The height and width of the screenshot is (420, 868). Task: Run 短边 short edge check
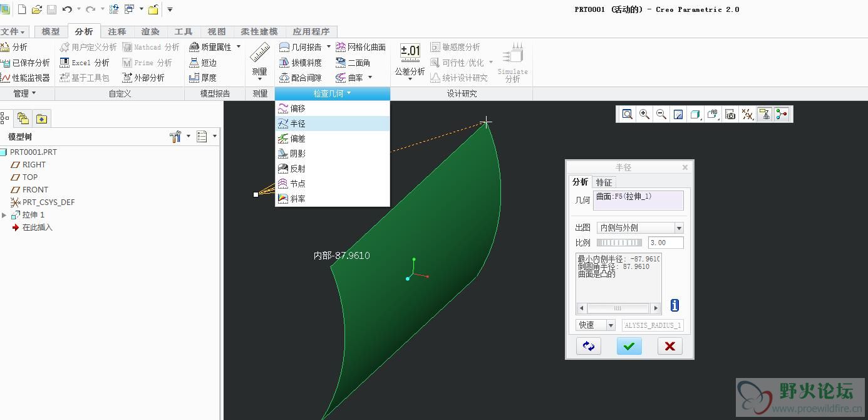[203, 63]
